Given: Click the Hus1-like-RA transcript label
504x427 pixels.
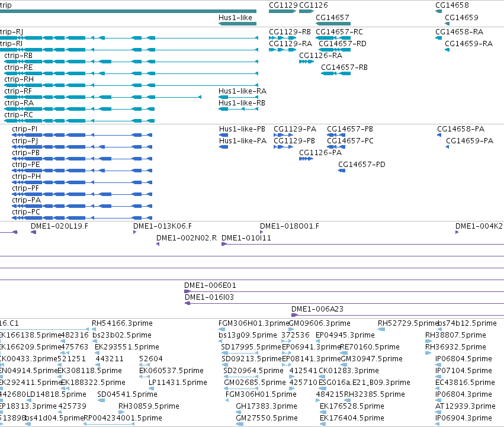Looking at the screenshot, I should point(242,91).
